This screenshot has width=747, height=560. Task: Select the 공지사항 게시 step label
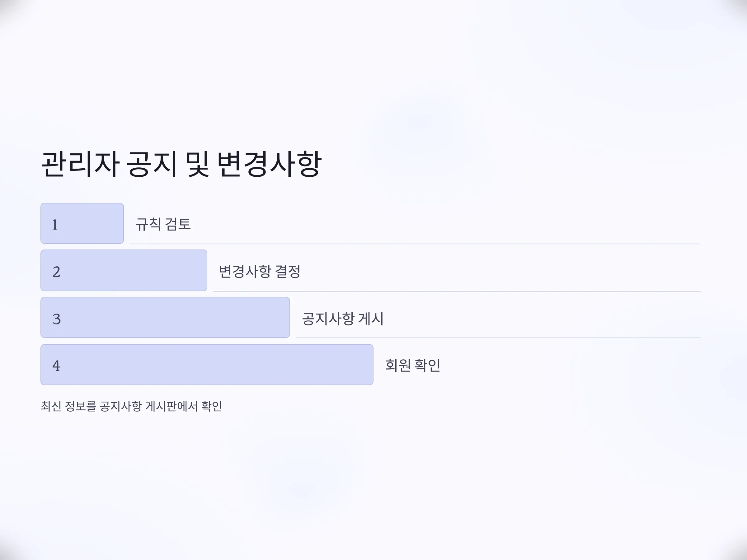pyautogui.click(x=343, y=319)
